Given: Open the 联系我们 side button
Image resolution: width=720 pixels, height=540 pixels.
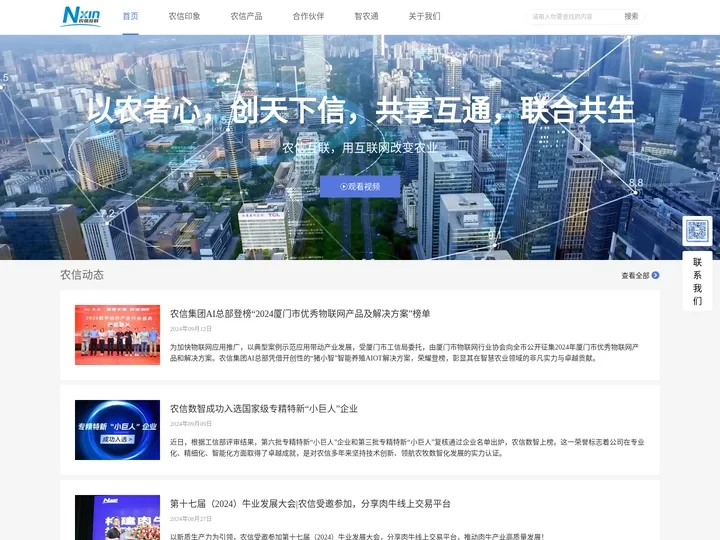Looking at the screenshot, I should (697, 281).
